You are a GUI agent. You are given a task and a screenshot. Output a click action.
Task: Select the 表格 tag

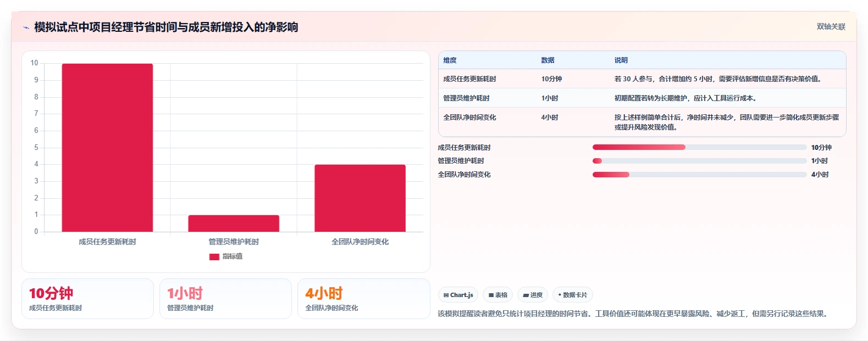click(x=497, y=295)
